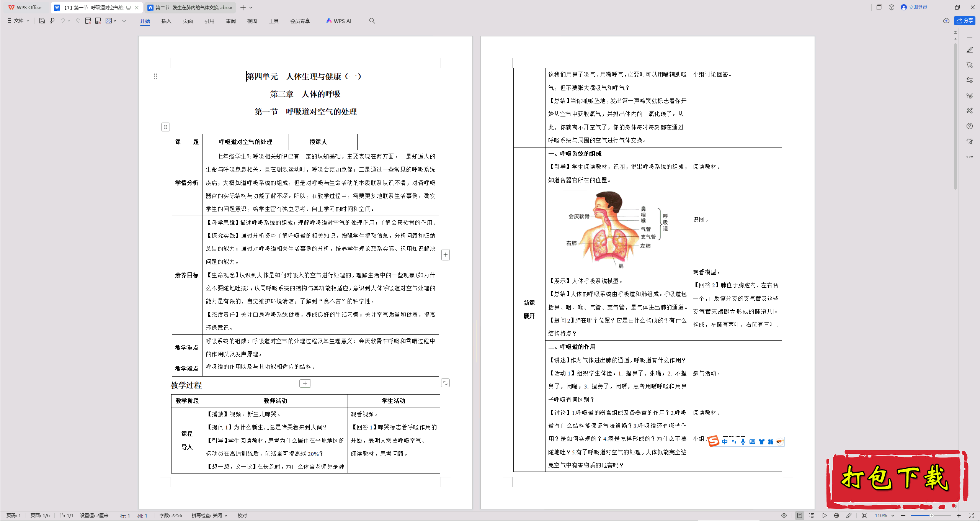
Task: Open the 审阅 ribbon tab
Action: 231,21
